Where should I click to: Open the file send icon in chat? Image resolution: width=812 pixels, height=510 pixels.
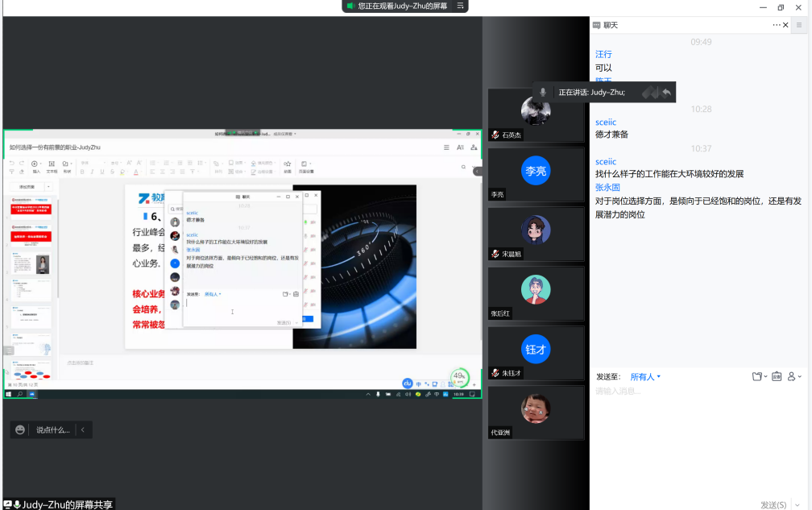tap(756, 376)
